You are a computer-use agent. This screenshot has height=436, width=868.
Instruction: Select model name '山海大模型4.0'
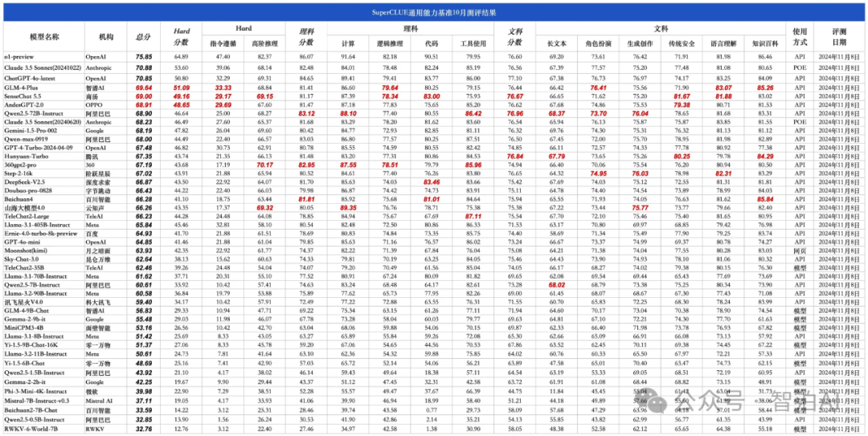[x=23, y=207]
